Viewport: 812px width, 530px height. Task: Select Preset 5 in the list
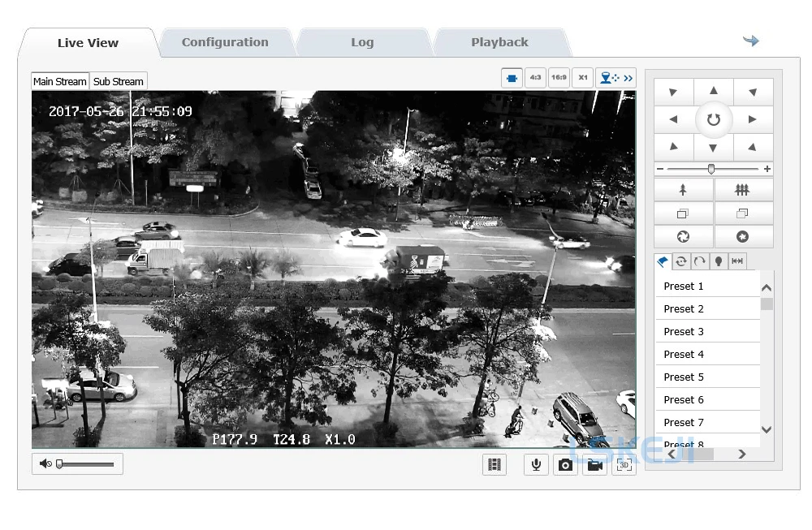pyautogui.click(x=707, y=377)
